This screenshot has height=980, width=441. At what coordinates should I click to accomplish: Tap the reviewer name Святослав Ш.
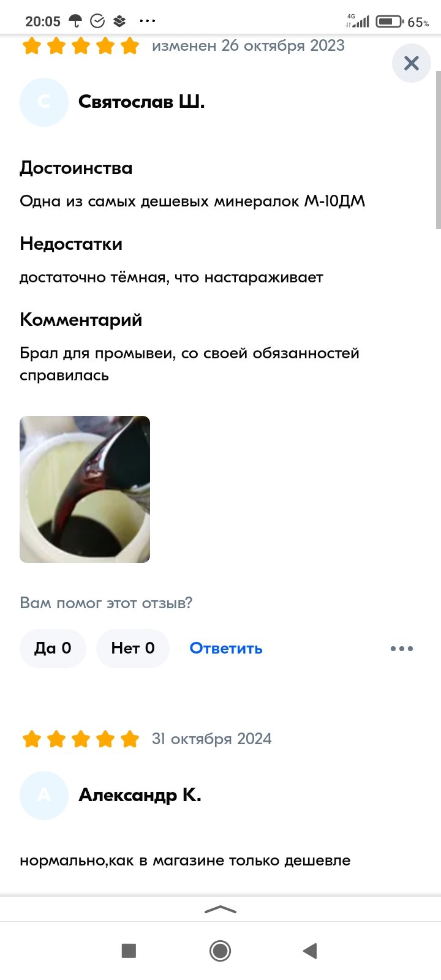point(141,102)
